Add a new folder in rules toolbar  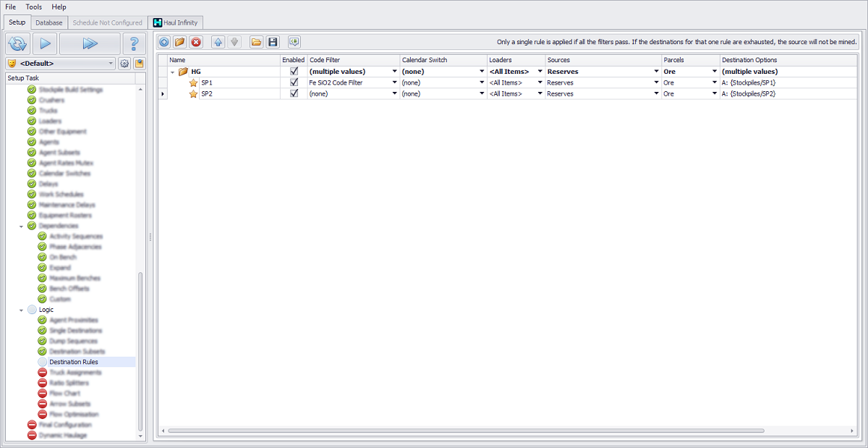180,42
